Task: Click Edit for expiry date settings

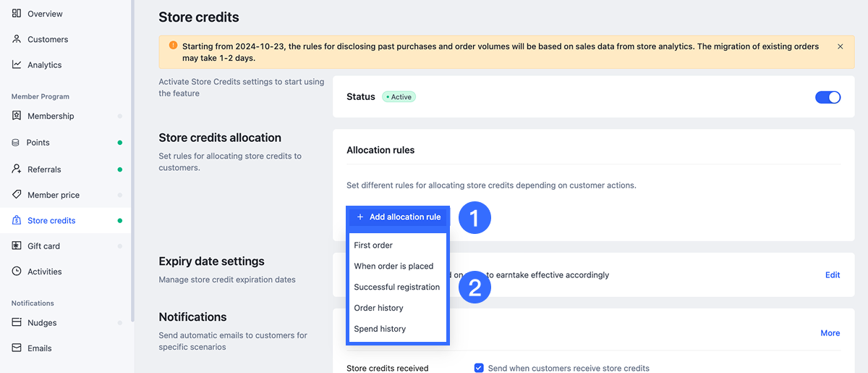Action: [833, 275]
